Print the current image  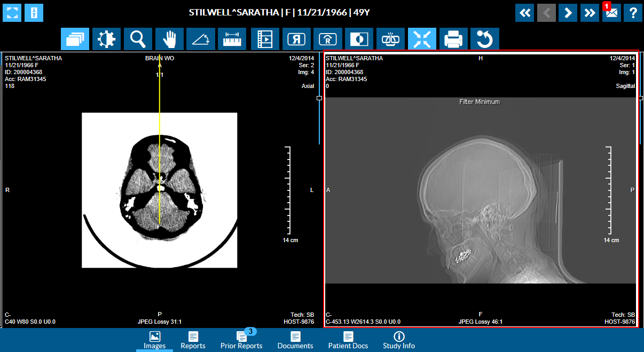[x=453, y=39]
